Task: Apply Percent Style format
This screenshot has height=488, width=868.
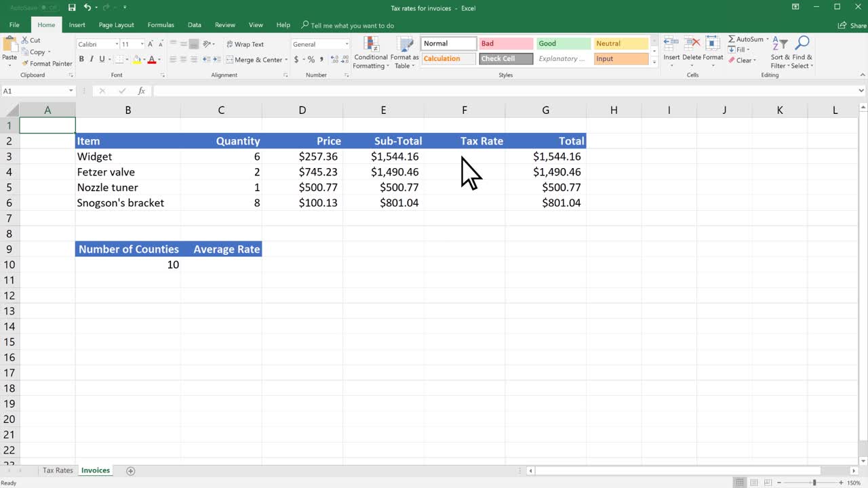Action: pyautogui.click(x=311, y=60)
